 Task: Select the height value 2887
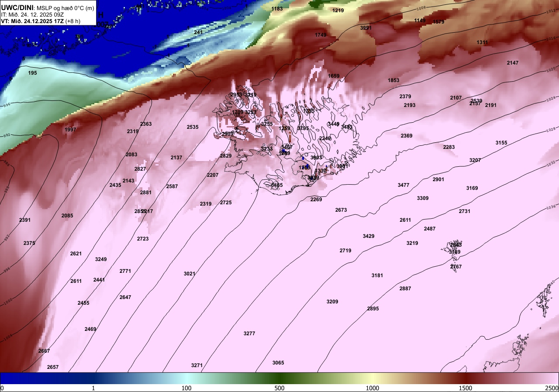click(x=405, y=289)
